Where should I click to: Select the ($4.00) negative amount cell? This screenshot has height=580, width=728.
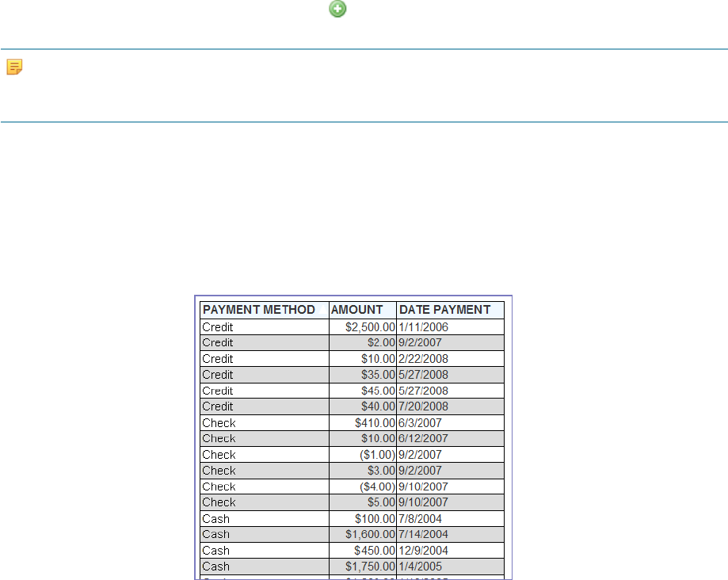(363, 487)
